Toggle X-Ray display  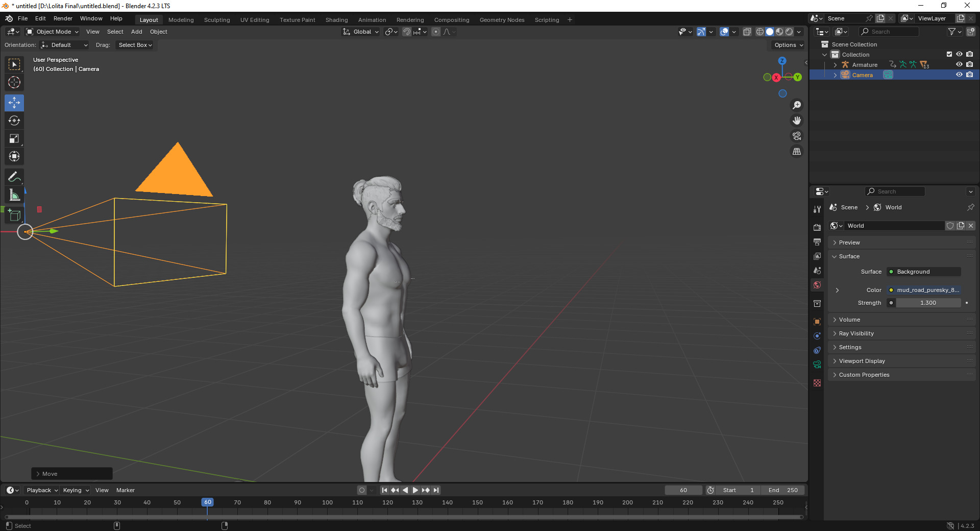[747, 32]
